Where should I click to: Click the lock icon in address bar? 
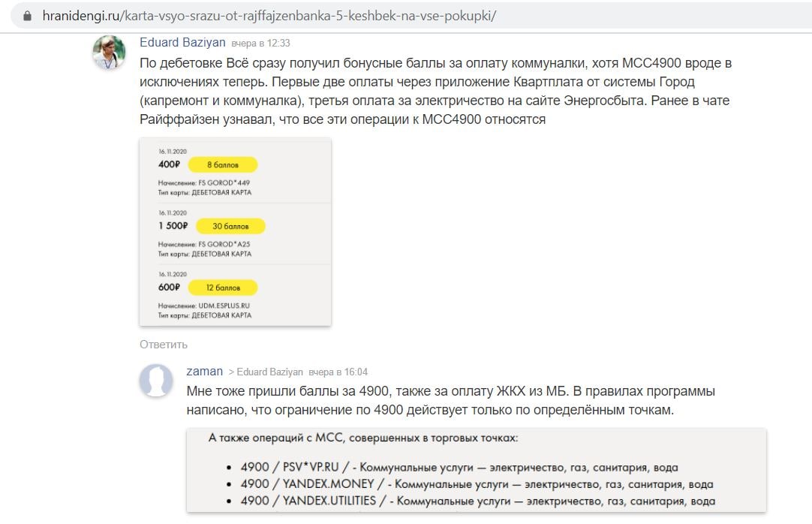[28, 16]
